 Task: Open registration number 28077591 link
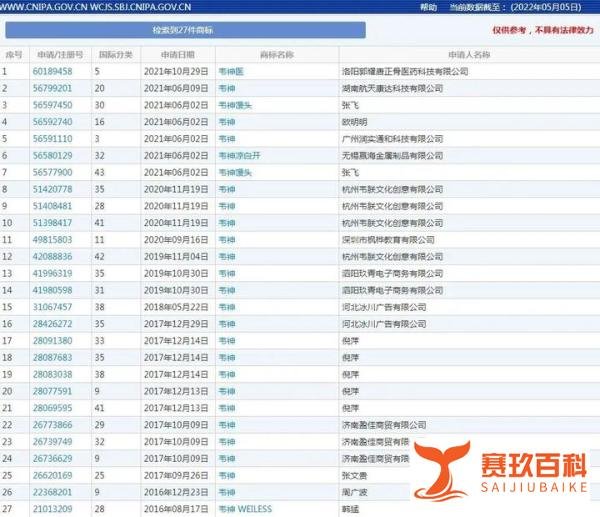point(52,391)
